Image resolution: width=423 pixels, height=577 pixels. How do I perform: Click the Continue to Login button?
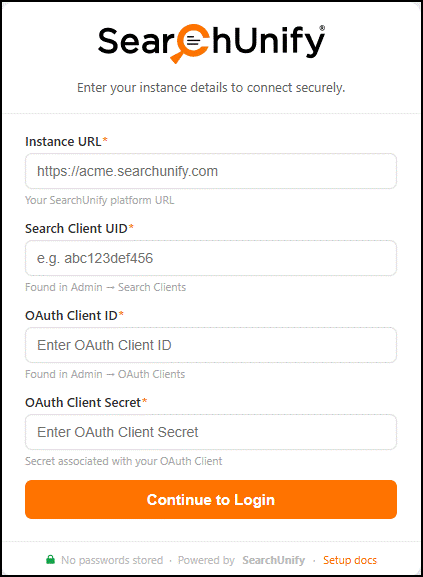[x=211, y=499]
